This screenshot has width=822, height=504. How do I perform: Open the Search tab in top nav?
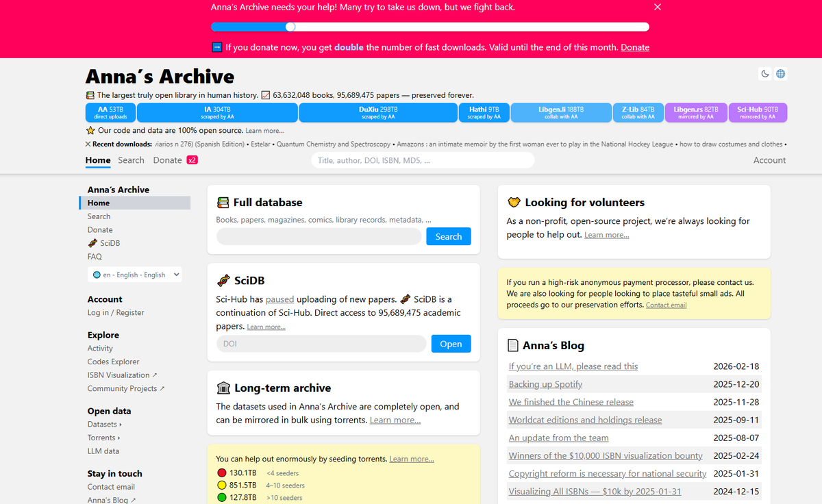click(x=131, y=160)
